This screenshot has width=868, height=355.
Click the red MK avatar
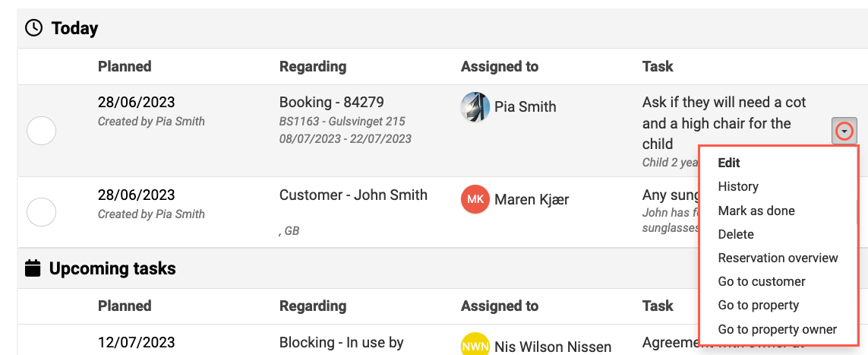coord(475,199)
